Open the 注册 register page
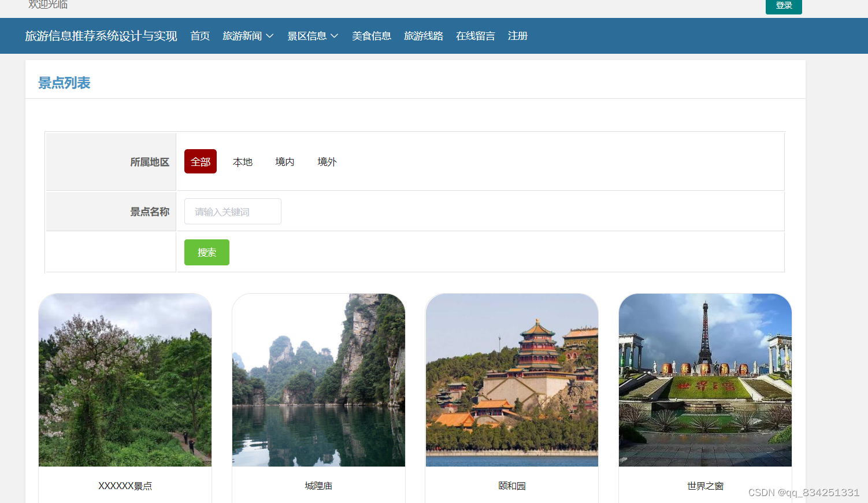The width and height of the screenshot is (868, 503). click(518, 36)
